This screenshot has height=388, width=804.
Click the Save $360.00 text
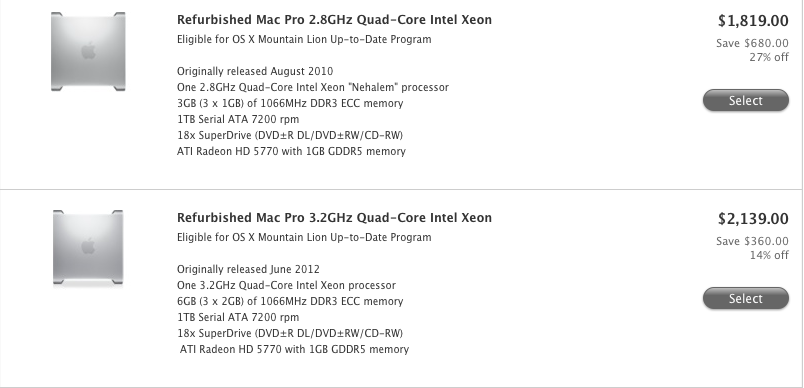[752, 241]
